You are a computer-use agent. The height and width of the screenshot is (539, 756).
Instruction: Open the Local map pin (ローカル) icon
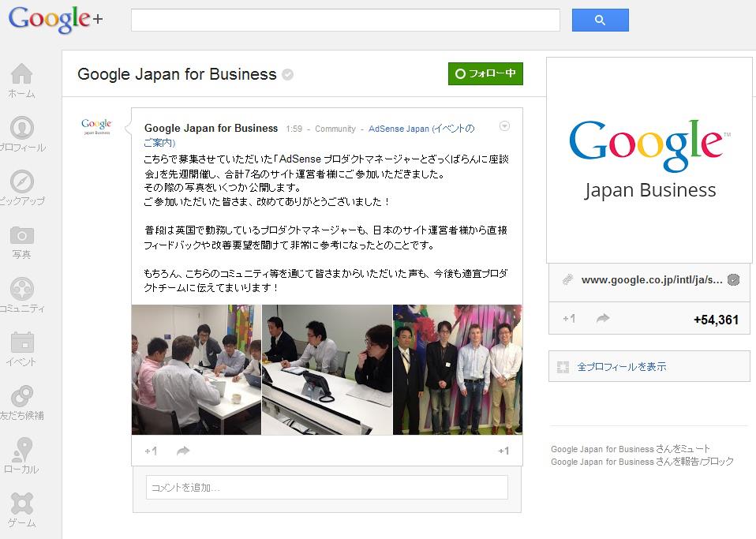point(21,450)
